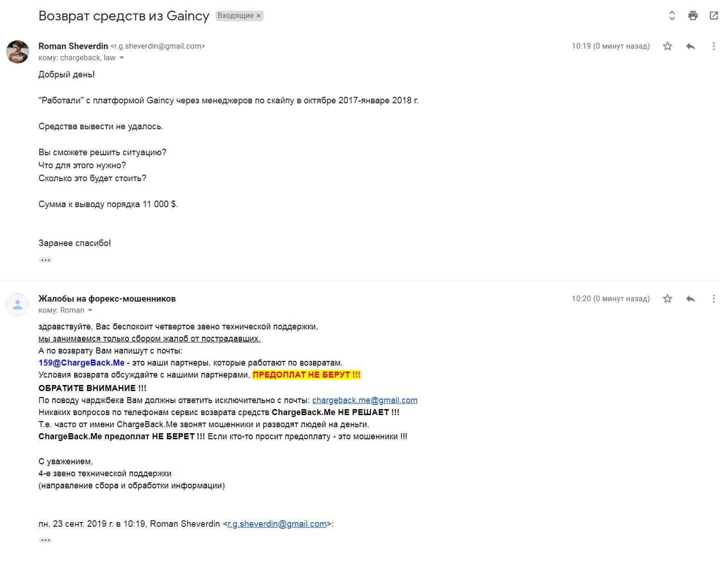Click the 159@ChargeBack.Me address link
Image resolution: width=728 pixels, height=562 pixels.
point(82,363)
